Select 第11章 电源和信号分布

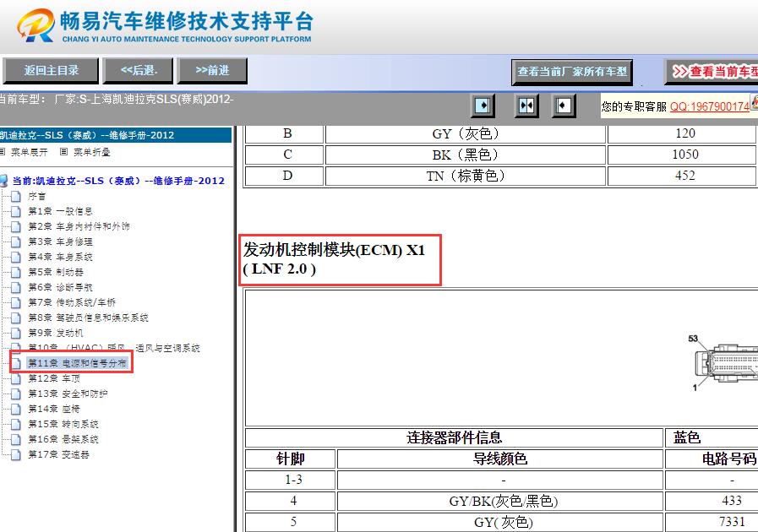point(77,363)
